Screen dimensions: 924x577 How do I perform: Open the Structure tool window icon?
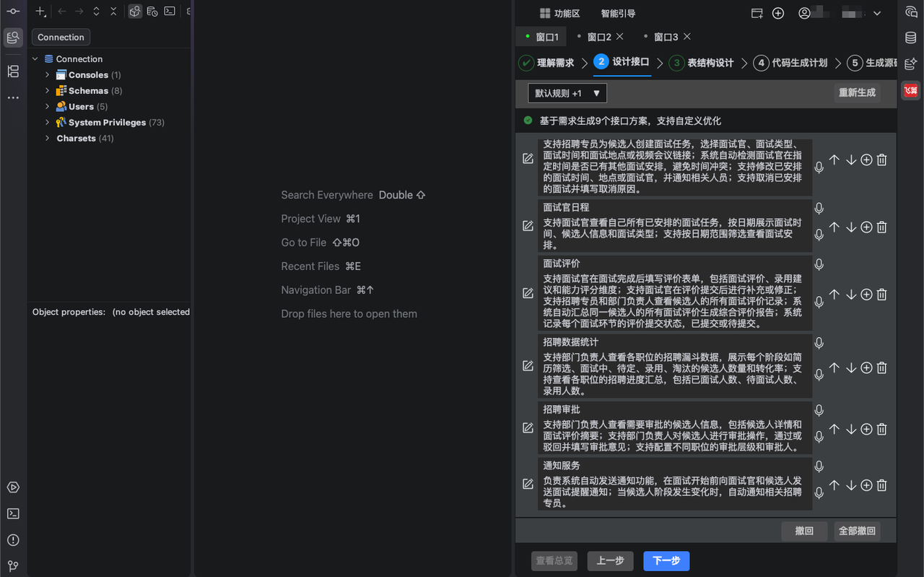tap(13, 71)
